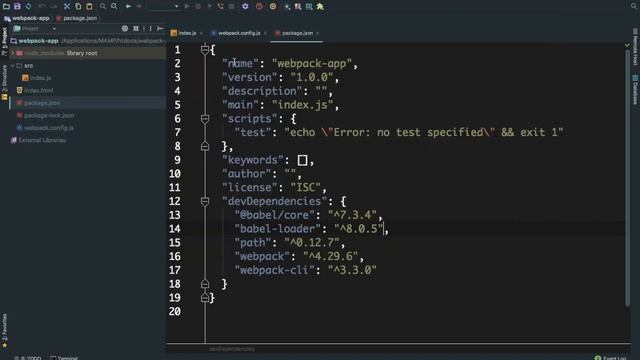
Task: Click the Copy icon in toolbar
Action: pos(78,7)
